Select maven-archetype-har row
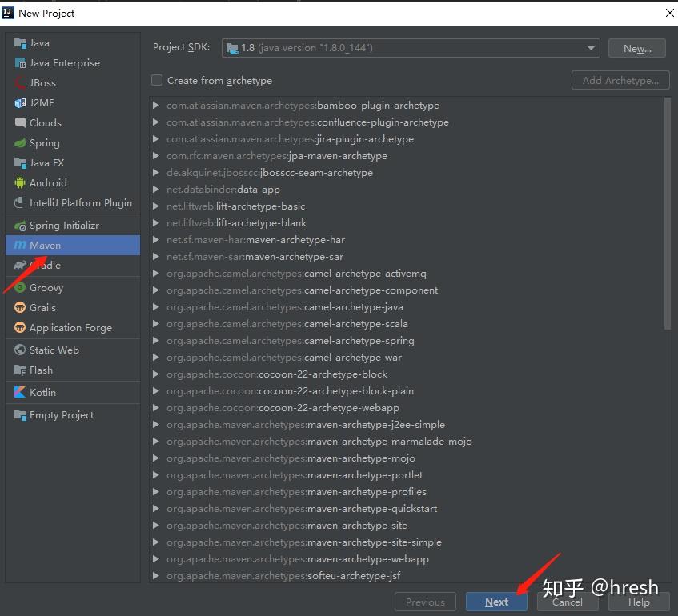The width and height of the screenshot is (678, 616). 408,240
